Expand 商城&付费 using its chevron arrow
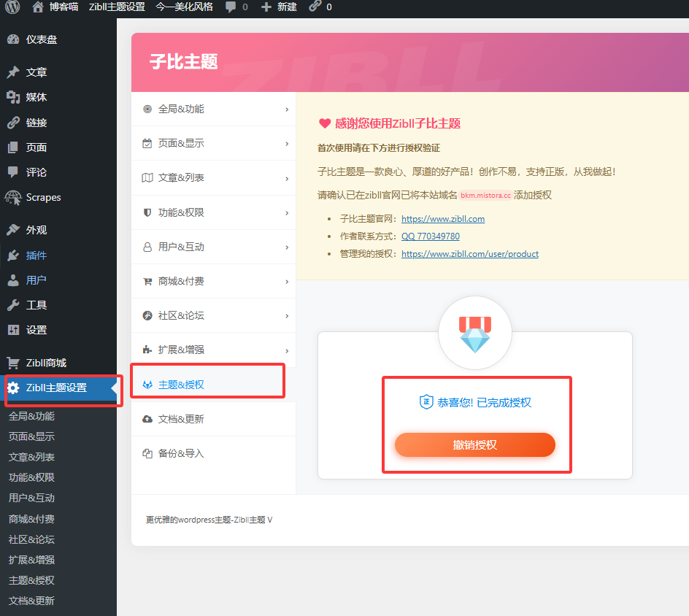The height and width of the screenshot is (616, 689). (x=287, y=282)
